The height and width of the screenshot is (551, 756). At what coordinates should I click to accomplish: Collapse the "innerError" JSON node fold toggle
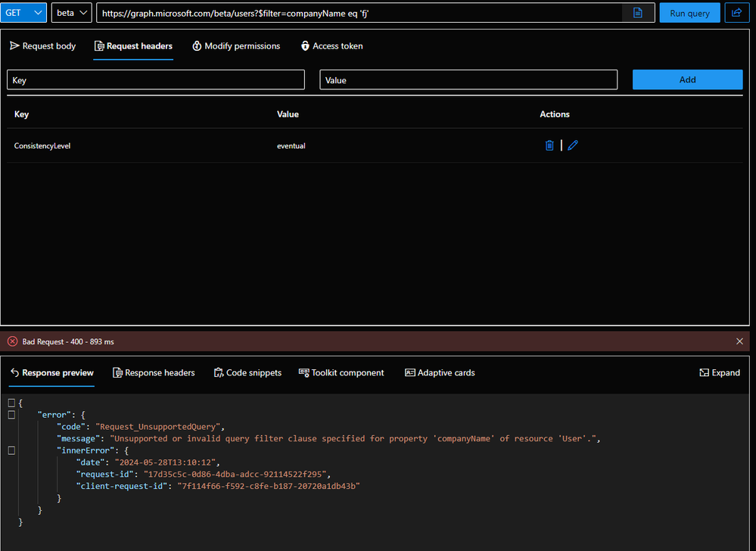tap(11, 450)
